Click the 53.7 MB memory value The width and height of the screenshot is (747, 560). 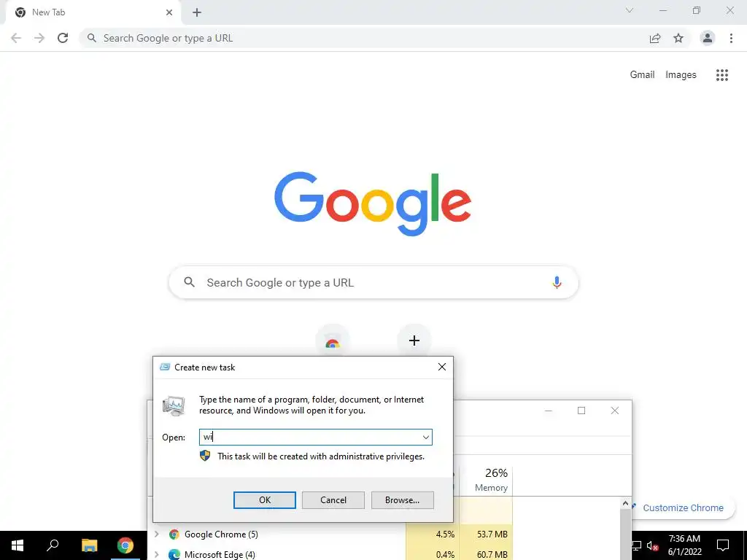[x=492, y=534]
